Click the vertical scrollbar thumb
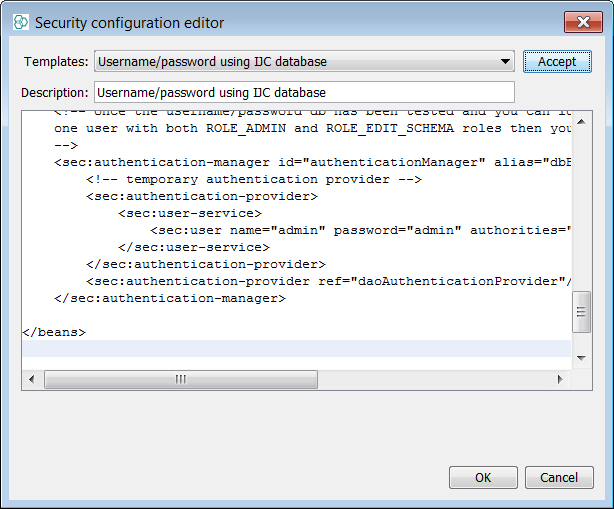The image size is (614, 509). click(x=581, y=313)
